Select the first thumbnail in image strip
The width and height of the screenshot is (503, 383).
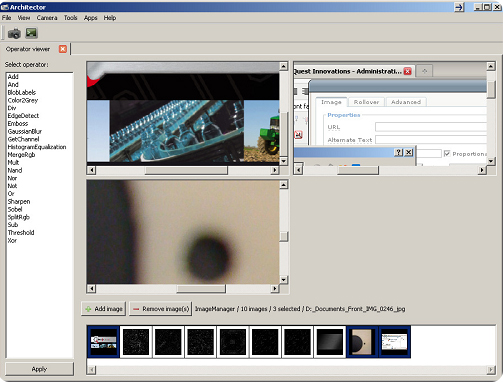tap(103, 342)
